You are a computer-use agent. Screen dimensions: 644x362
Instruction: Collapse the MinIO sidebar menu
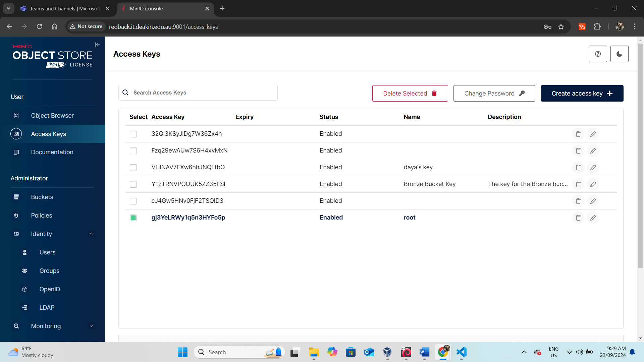click(x=98, y=45)
